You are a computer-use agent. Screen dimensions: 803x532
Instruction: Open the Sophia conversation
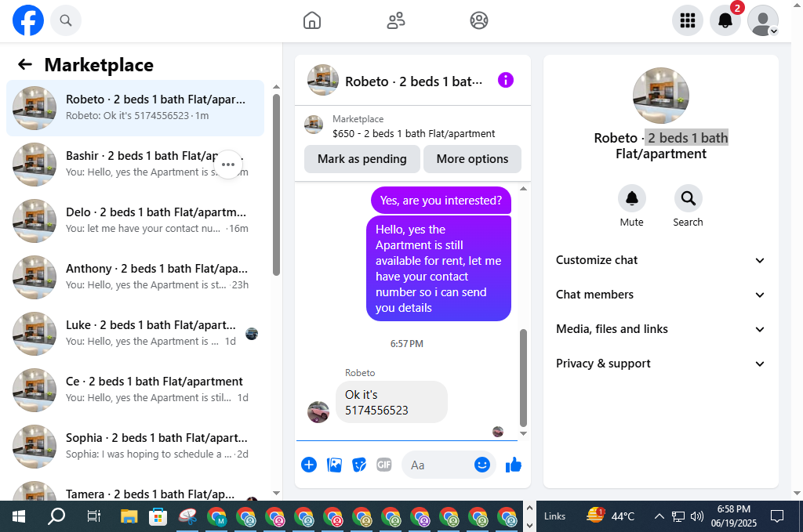tap(135, 446)
